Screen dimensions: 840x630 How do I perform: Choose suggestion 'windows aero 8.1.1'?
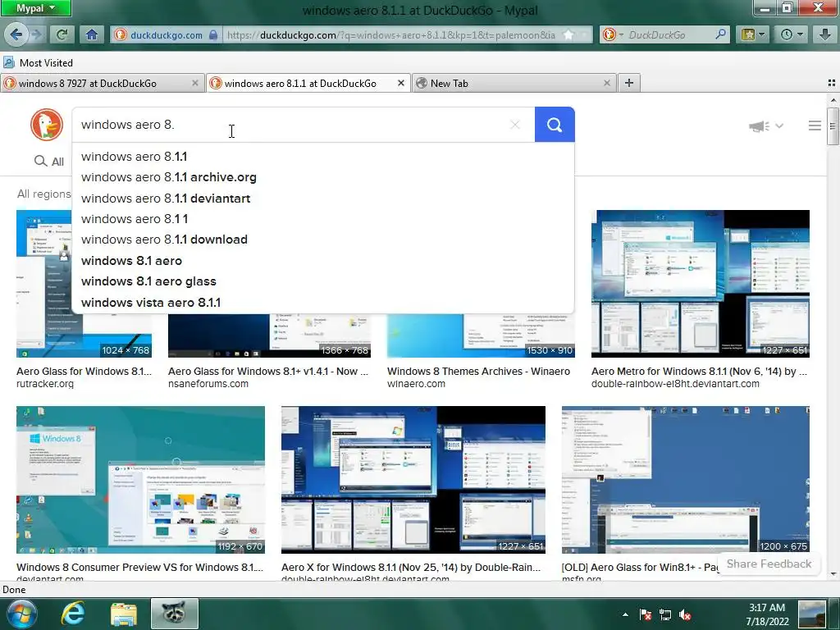coord(323,157)
